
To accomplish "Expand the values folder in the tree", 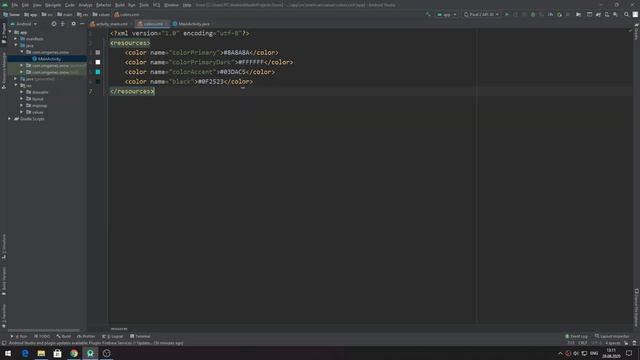I will coord(22,112).
